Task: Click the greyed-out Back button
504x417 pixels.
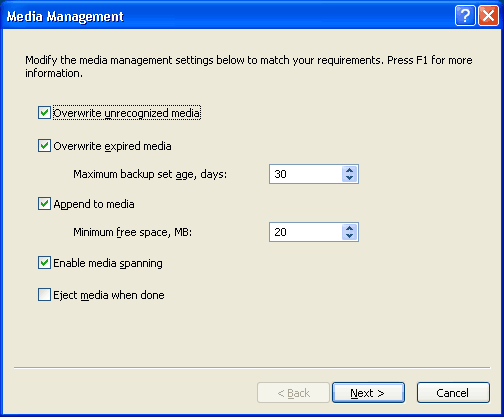Action: (293, 393)
